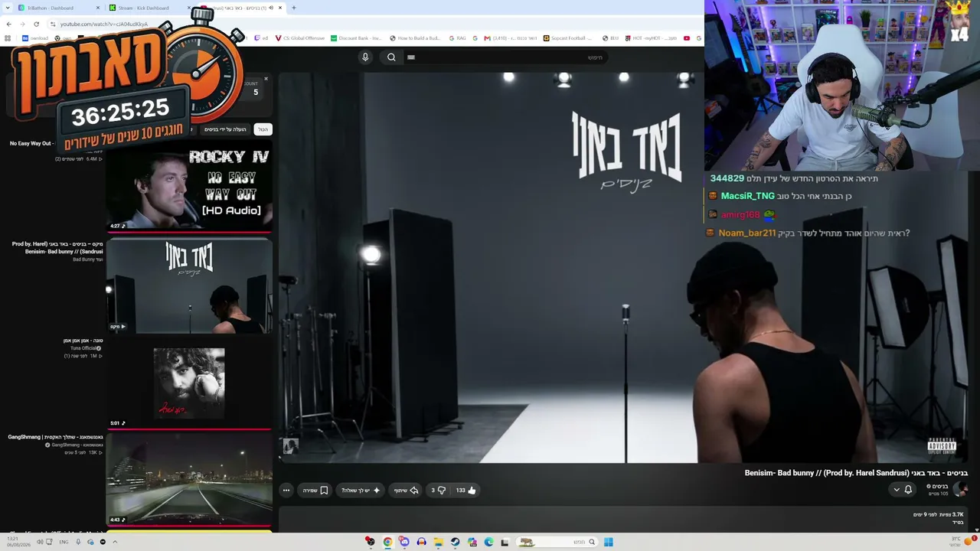
Task: Click the YouTube voice search microphone icon
Action: pos(365,57)
